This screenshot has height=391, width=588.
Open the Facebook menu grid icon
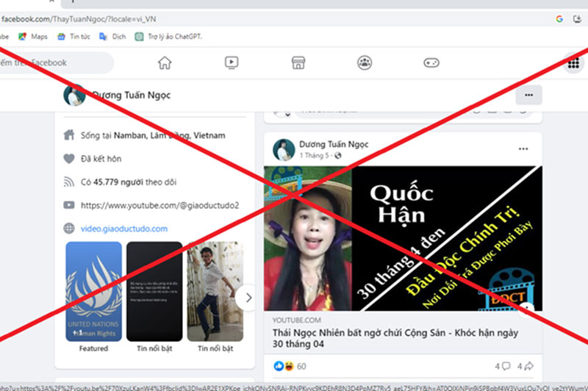(573, 64)
